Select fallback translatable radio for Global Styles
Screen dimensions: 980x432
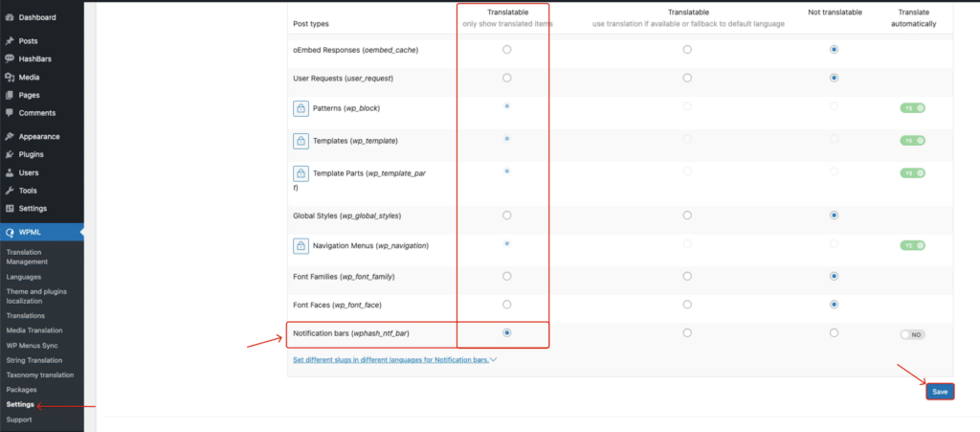(x=687, y=216)
